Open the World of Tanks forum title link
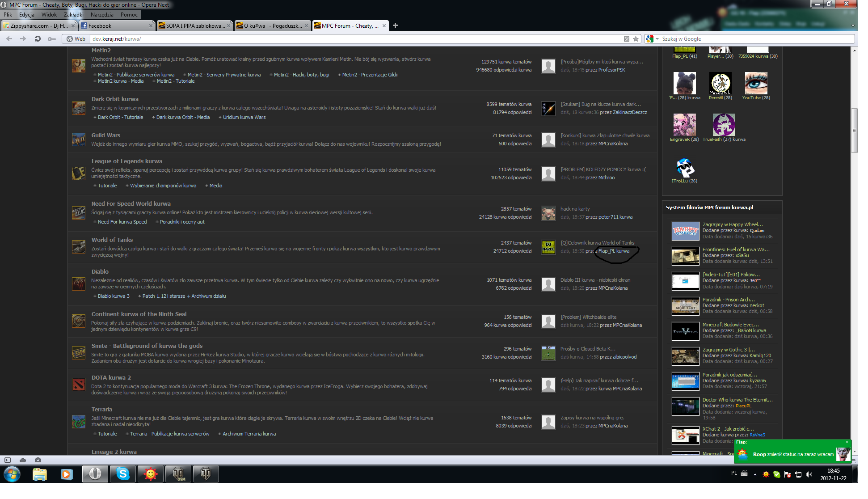The image size is (868, 499). pyautogui.click(x=112, y=240)
